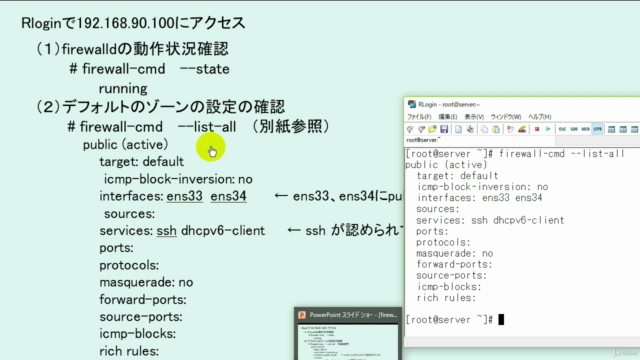Click the toolbar icon right of new document
Screen dimensions: 640x360
point(470,129)
